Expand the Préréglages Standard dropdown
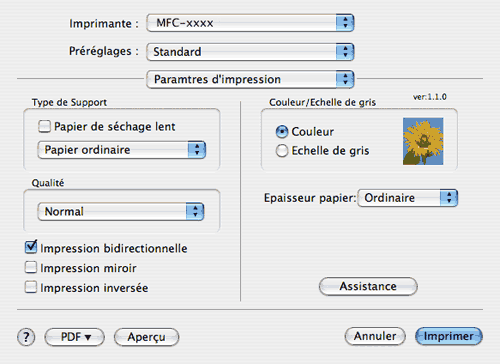The height and width of the screenshot is (364, 500). pyautogui.click(x=250, y=52)
